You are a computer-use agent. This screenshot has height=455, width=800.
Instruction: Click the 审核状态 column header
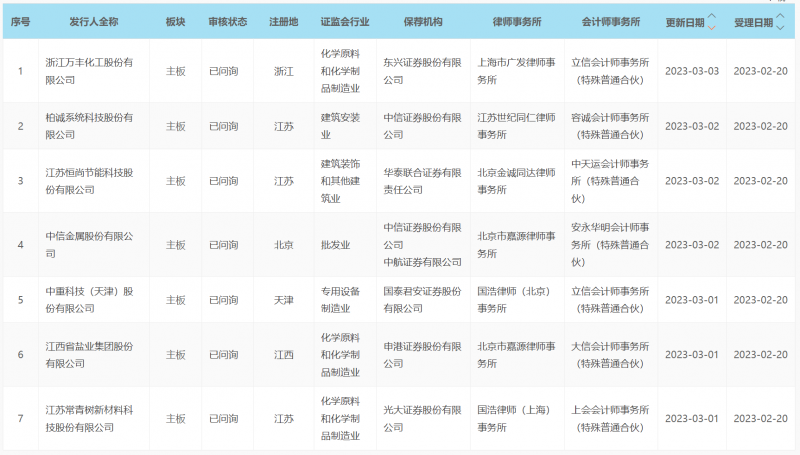(228, 22)
